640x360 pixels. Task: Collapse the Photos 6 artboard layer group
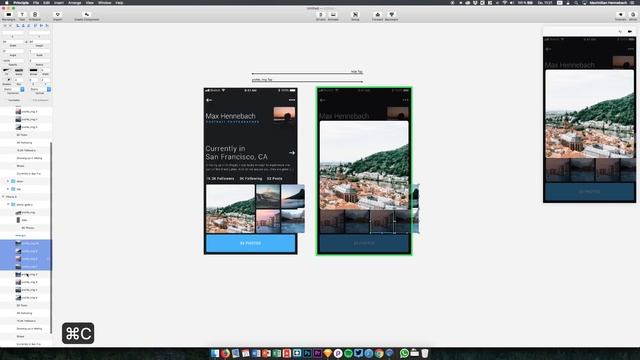click(x=3, y=197)
